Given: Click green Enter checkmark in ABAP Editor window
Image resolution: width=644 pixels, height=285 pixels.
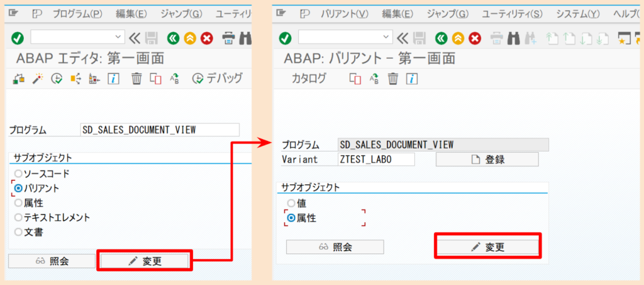Looking at the screenshot, I should click(x=17, y=38).
